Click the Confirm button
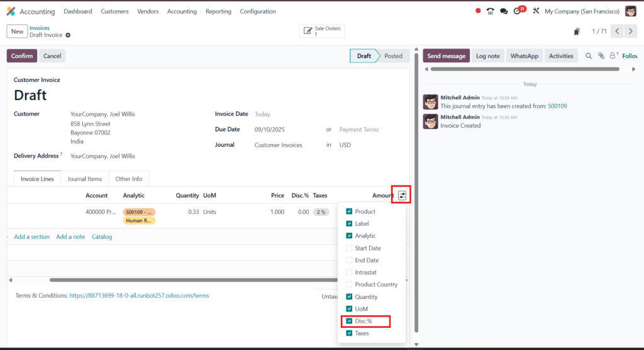 22,56
